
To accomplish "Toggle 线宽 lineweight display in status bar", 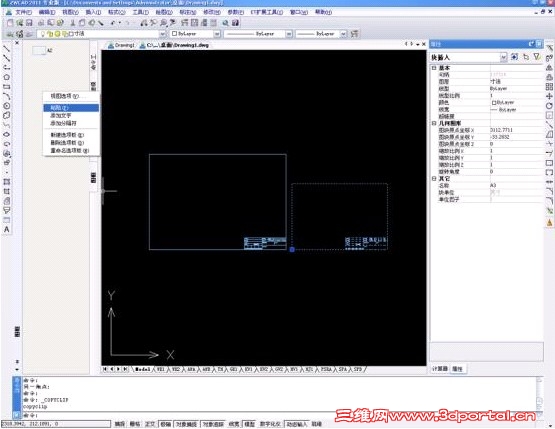I will pyautogui.click(x=234, y=424).
